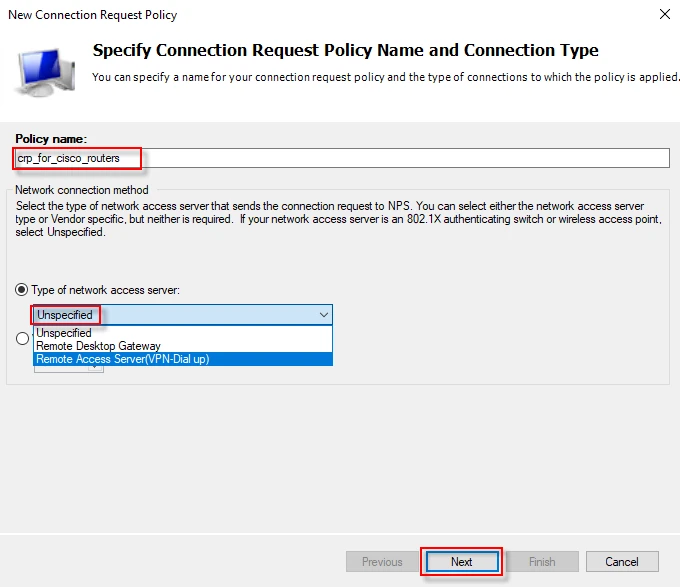
Task: Click the disabled Finish button
Action: [x=542, y=562]
